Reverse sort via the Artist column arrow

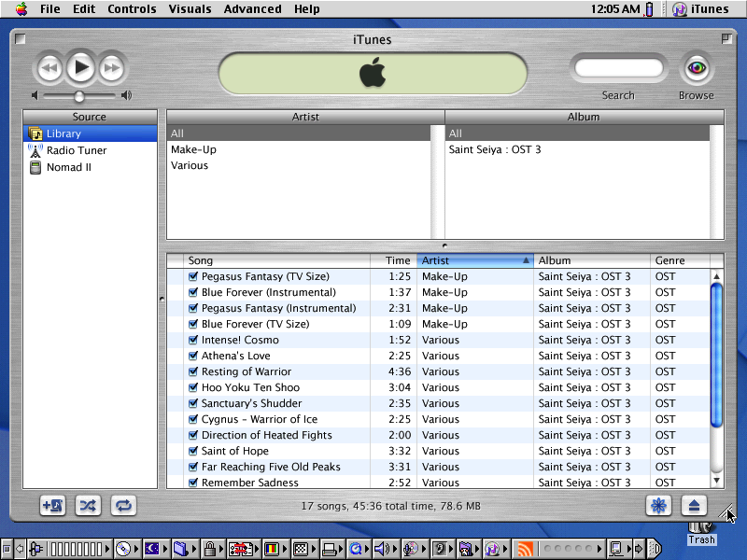point(526,260)
